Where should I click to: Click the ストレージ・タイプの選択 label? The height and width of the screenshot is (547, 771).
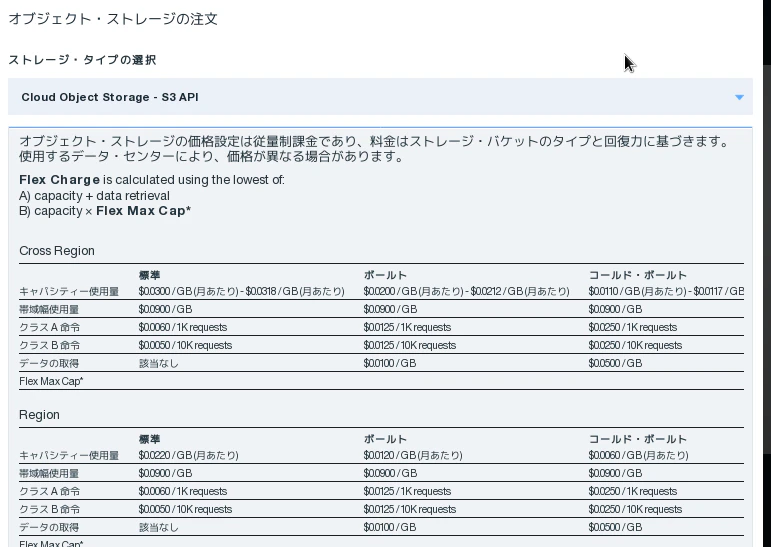[82, 60]
